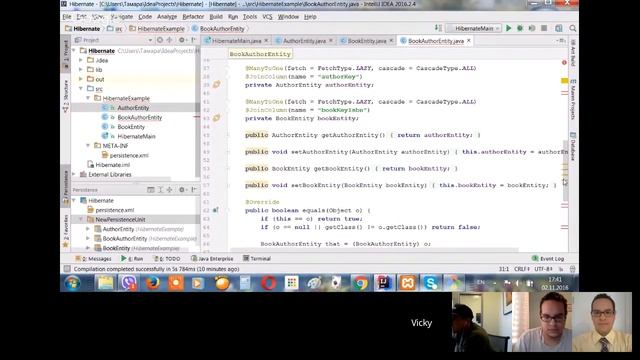Toggle the Database side panel
The image size is (640, 360).
(573, 146)
